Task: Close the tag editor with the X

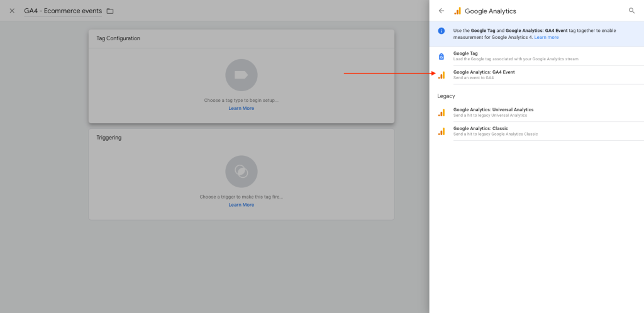Action: 12,11
